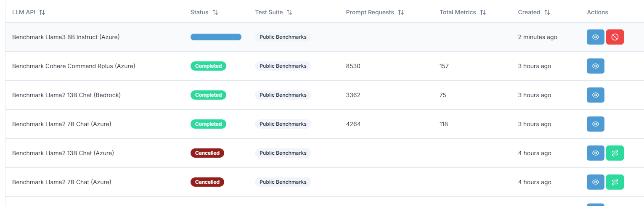Click the Prompt Requests column header
Image resolution: width=644 pixels, height=206 pixels.
(370, 12)
